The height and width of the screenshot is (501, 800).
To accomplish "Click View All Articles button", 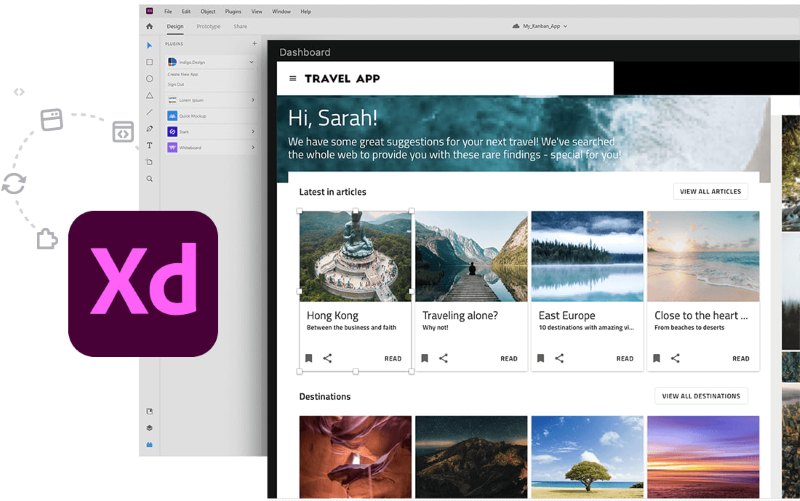I will pos(710,191).
